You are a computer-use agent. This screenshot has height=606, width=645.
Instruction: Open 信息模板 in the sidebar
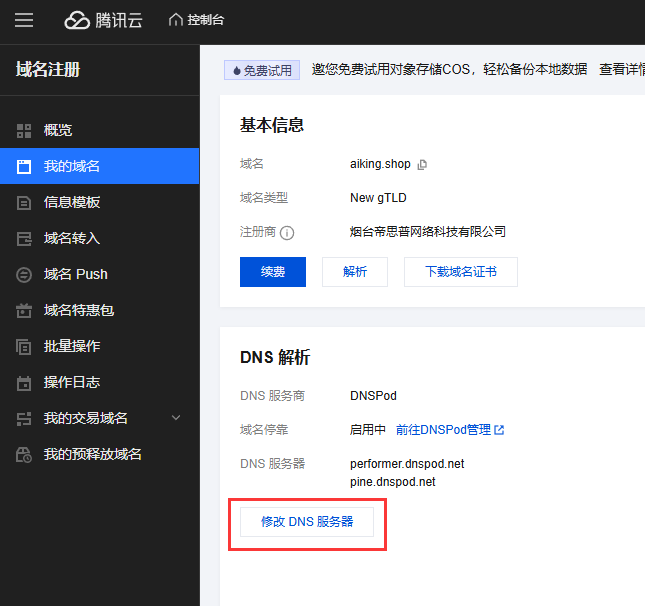(100, 202)
